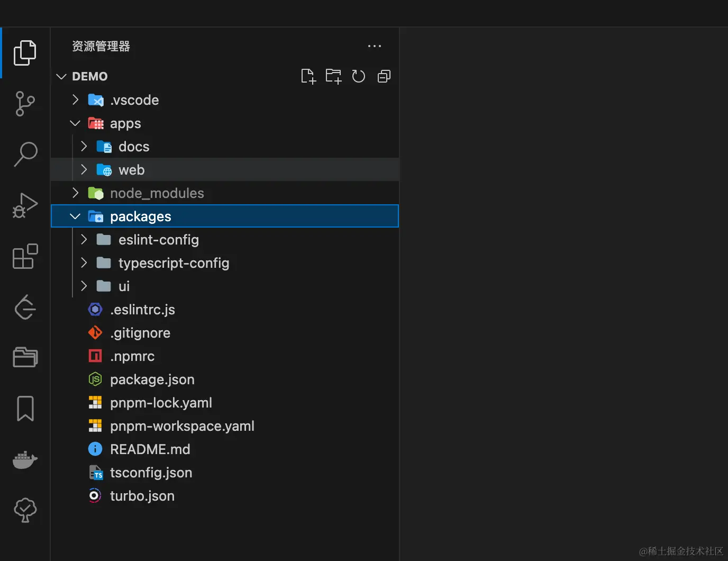Collapse the apps folder chevron
728x561 pixels.
75,123
